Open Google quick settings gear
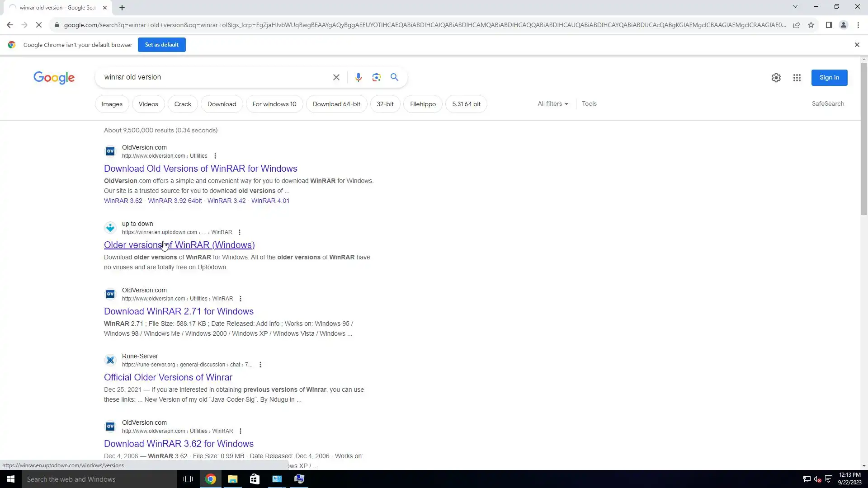Viewport: 868px width, 488px height. [776, 78]
